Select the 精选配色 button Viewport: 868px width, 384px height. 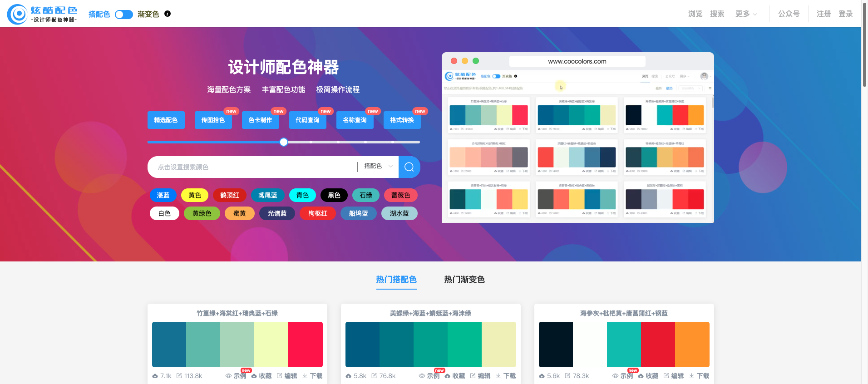[166, 120]
